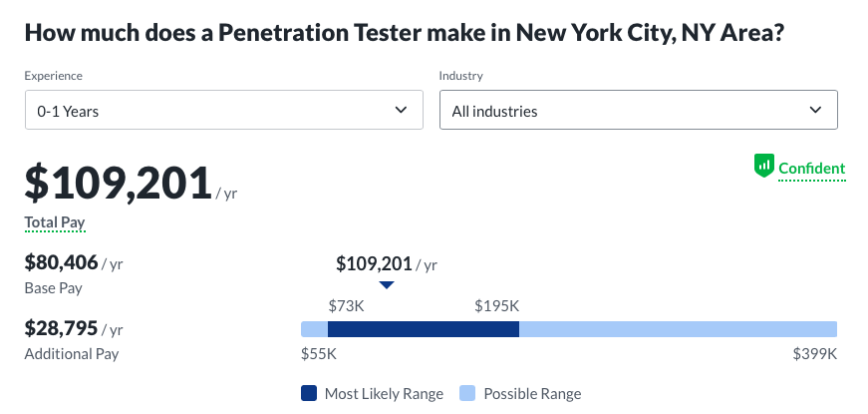
Task: Click the Total Pay underlined link
Action: point(55,224)
